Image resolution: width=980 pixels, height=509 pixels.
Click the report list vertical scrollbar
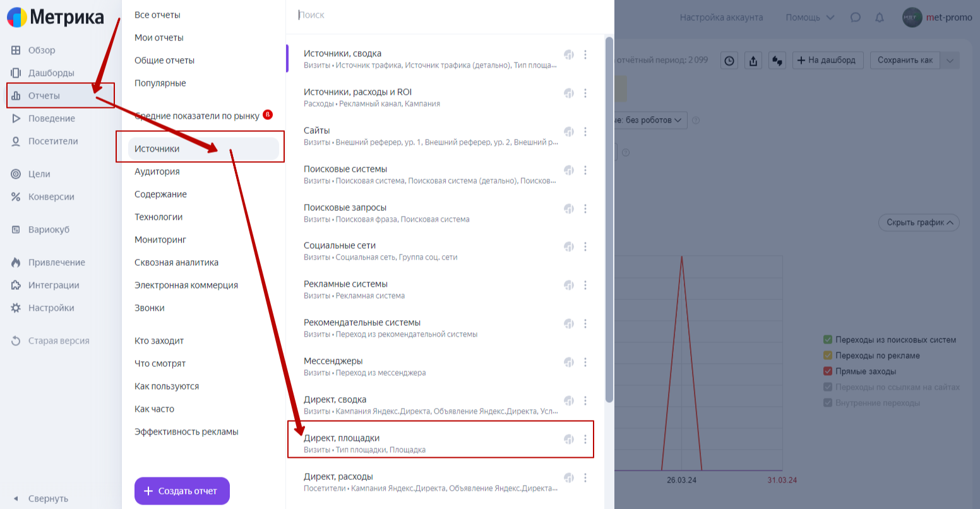click(609, 220)
